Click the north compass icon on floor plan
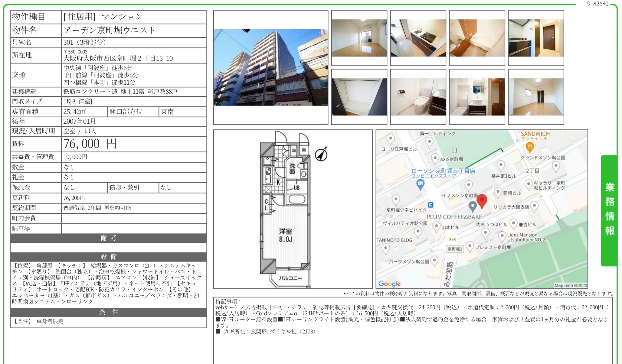 click(x=321, y=154)
